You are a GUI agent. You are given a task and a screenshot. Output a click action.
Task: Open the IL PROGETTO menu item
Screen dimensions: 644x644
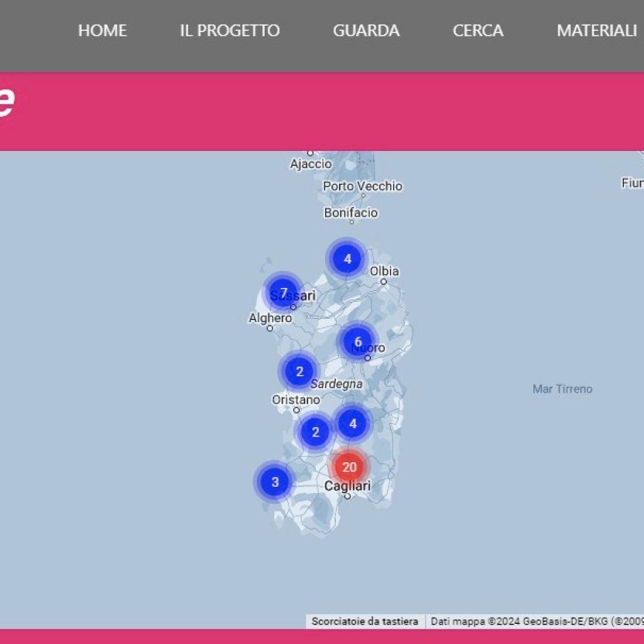point(230,30)
